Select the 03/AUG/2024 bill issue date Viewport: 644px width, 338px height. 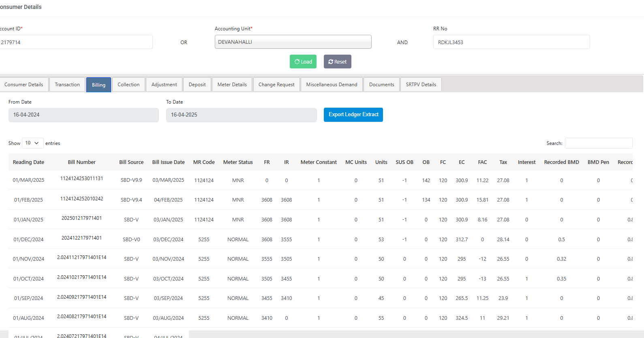[x=168, y=318]
